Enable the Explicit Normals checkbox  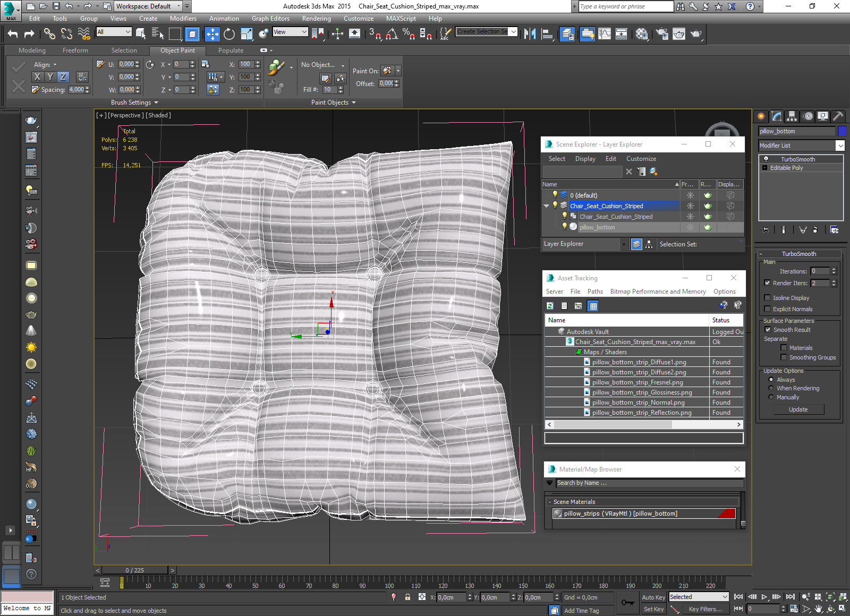coord(767,309)
